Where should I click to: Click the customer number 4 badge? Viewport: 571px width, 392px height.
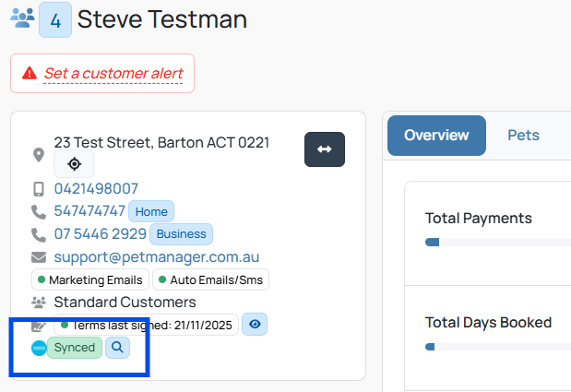click(x=55, y=19)
